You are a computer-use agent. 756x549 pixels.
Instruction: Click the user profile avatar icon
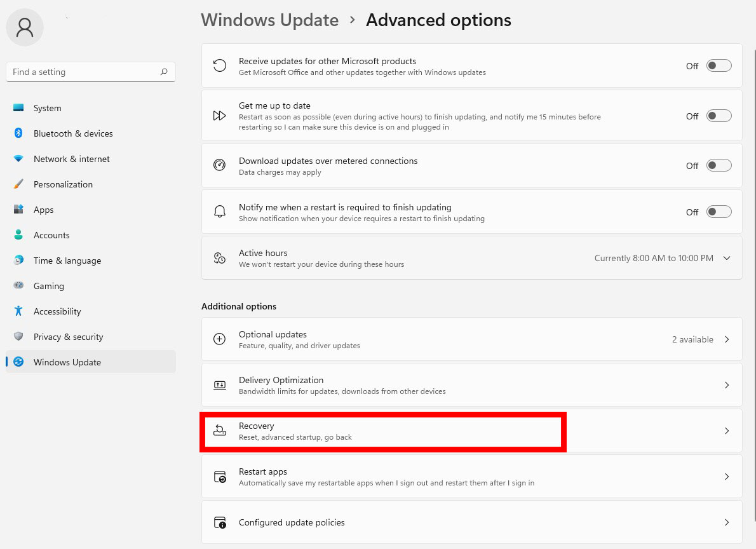[25, 27]
